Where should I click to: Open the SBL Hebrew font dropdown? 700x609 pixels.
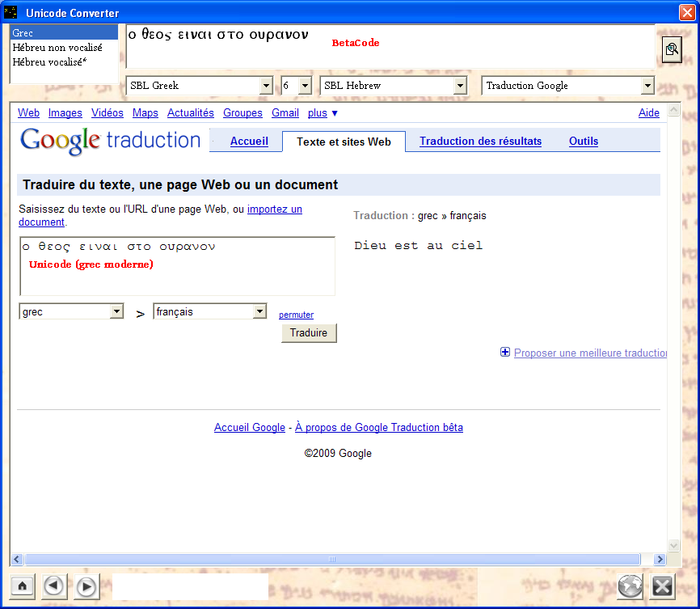(x=460, y=86)
